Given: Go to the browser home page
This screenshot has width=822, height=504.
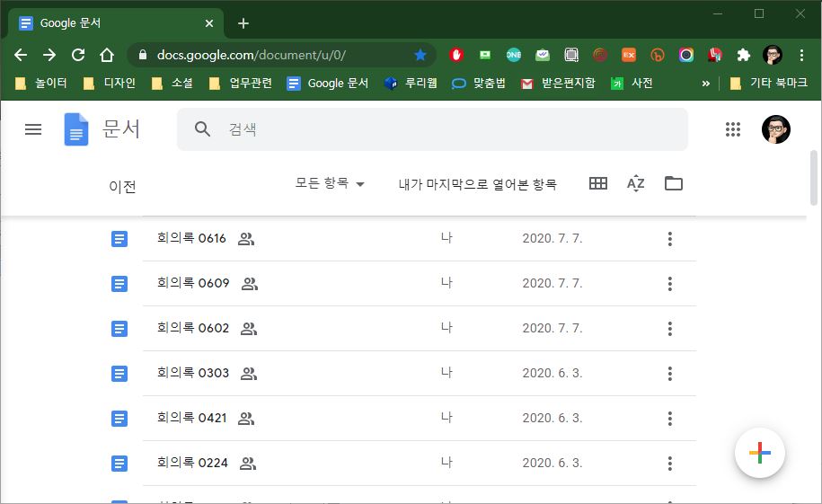Looking at the screenshot, I should (x=107, y=55).
